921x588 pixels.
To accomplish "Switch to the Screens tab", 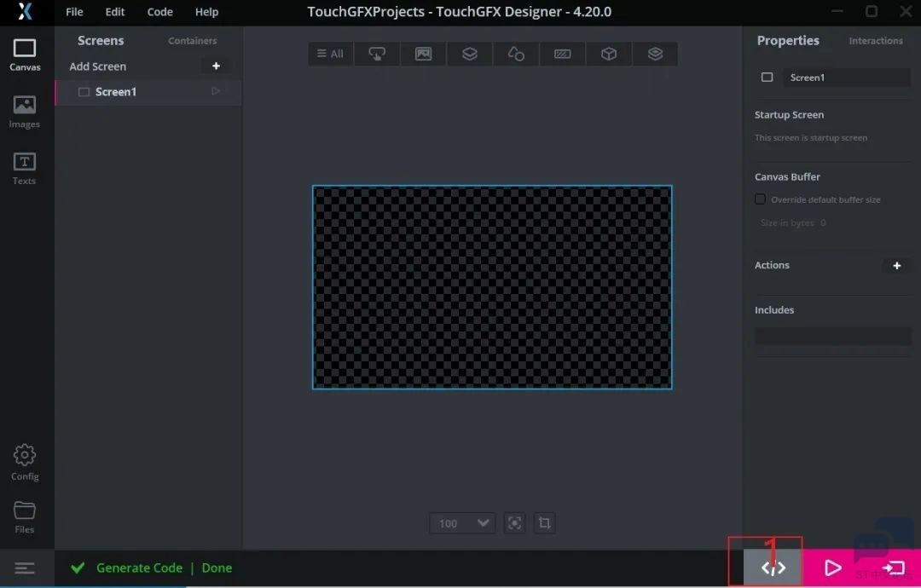I will tap(101, 41).
